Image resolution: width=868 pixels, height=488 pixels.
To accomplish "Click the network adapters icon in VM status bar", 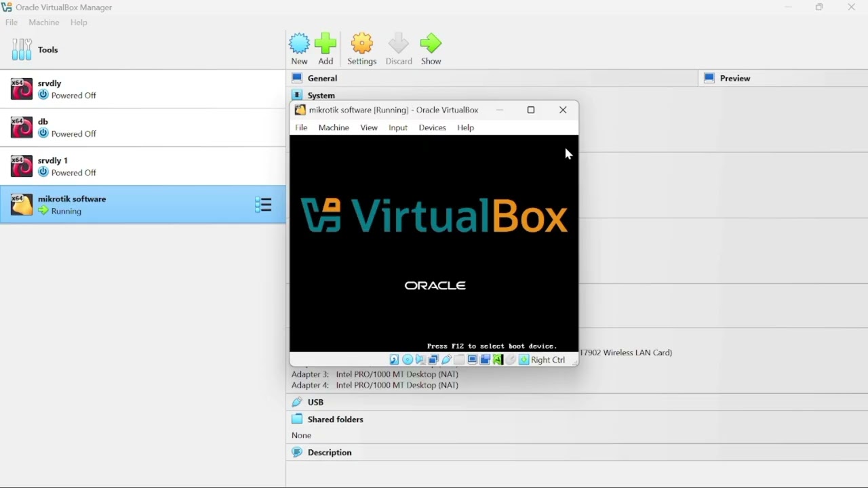I will (433, 360).
